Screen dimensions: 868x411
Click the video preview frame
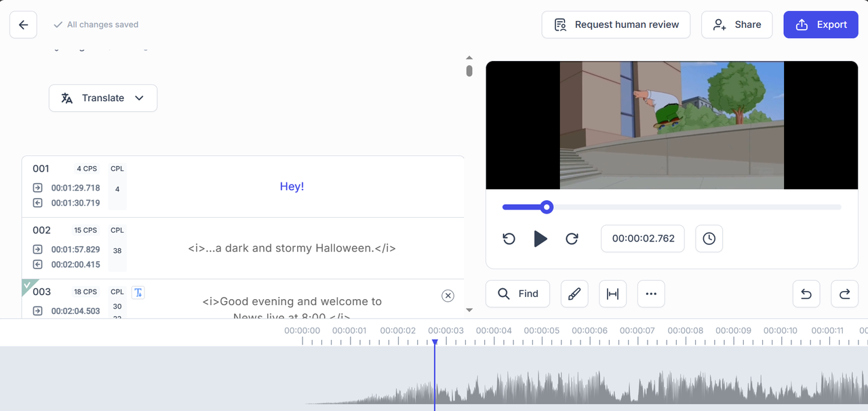(671, 125)
